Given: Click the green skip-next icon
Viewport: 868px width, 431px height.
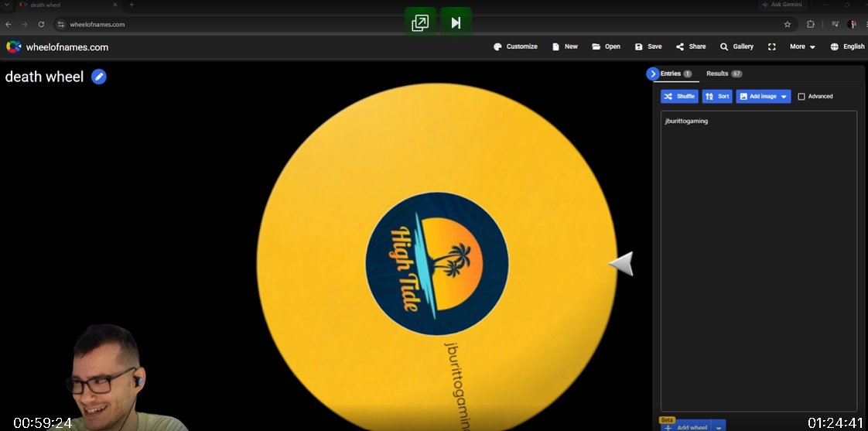Looking at the screenshot, I should point(456,22).
